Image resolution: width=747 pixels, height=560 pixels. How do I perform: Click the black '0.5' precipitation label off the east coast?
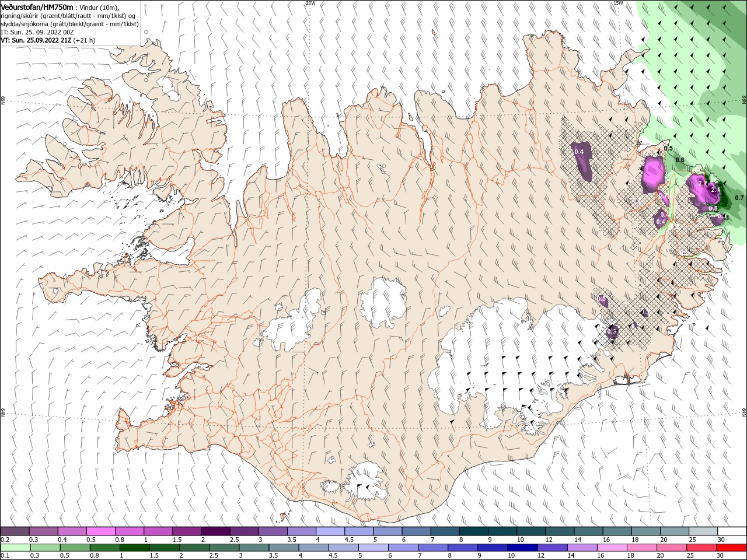tap(668, 149)
